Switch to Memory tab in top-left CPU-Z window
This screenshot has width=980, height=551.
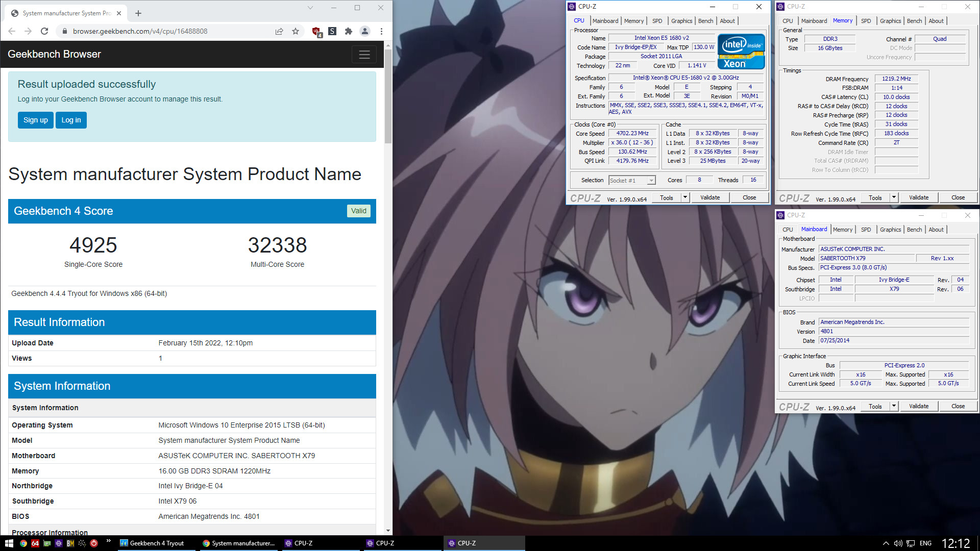coord(634,21)
